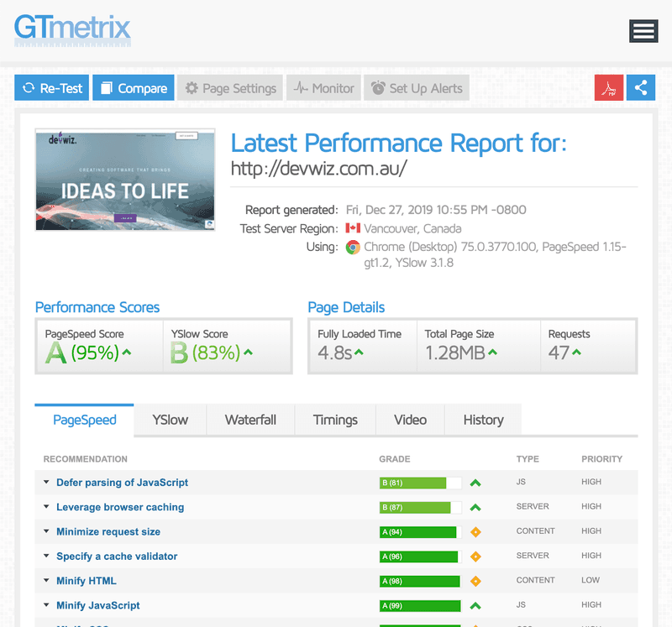672x627 pixels.
Task: Open Minimize request size recommendation
Action: click(x=108, y=532)
